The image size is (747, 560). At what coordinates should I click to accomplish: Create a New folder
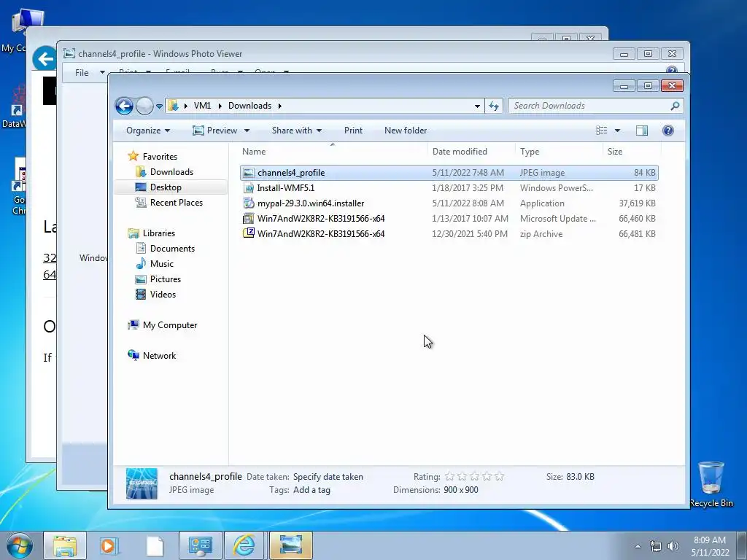406,131
